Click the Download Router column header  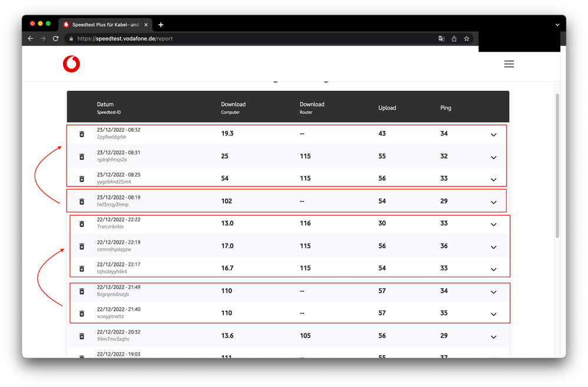[312, 107]
